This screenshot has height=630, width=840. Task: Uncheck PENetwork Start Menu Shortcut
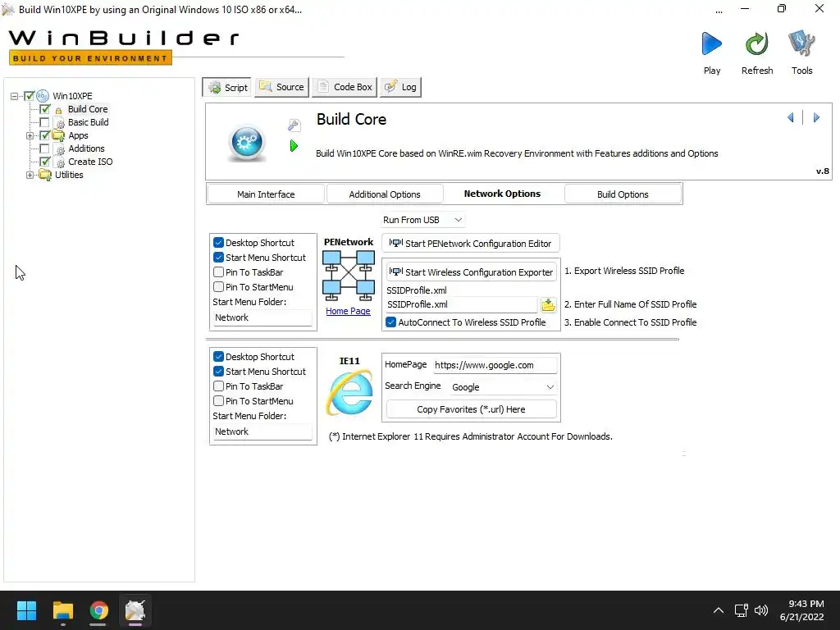218,258
